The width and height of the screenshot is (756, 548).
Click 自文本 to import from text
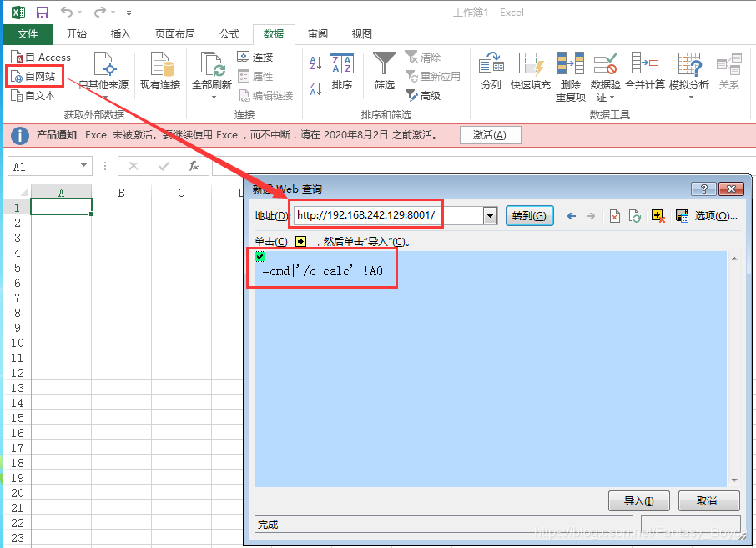[33, 95]
